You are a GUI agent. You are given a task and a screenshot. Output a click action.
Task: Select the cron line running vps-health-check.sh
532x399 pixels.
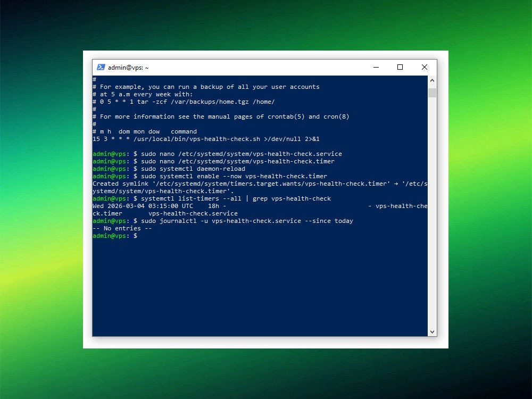pos(206,138)
